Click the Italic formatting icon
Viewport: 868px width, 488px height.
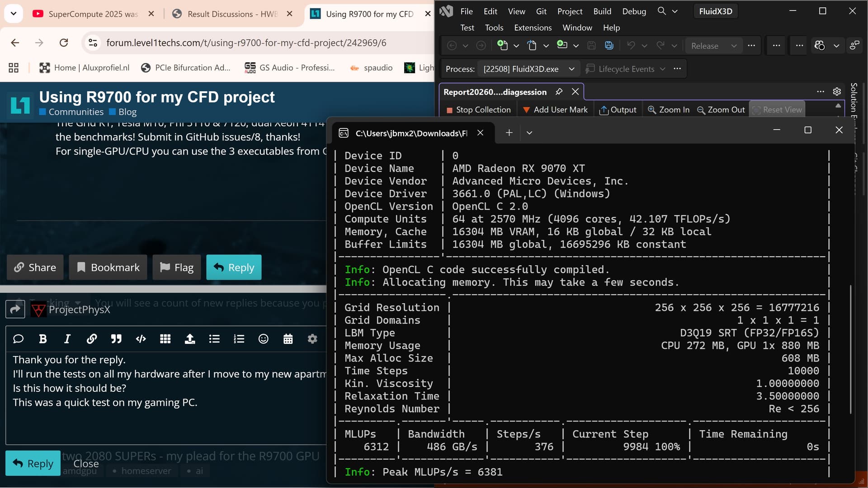(x=67, y=339)
